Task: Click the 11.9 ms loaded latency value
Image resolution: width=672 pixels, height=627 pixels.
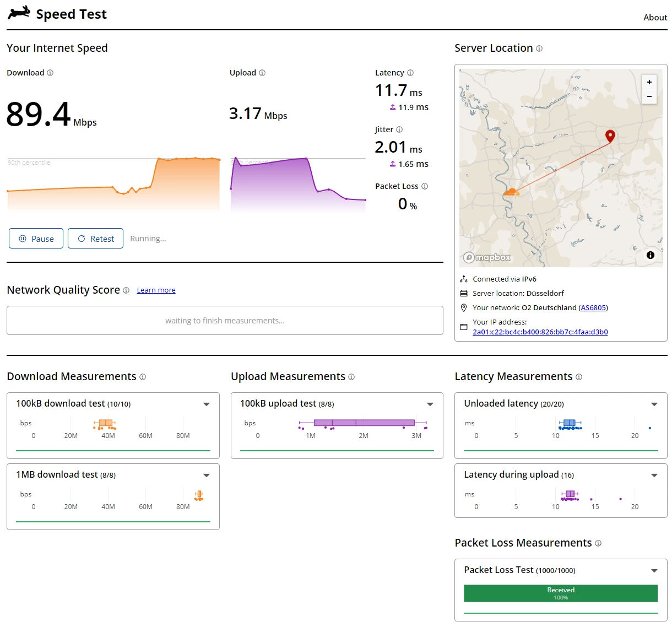Action: pos(409,107)
